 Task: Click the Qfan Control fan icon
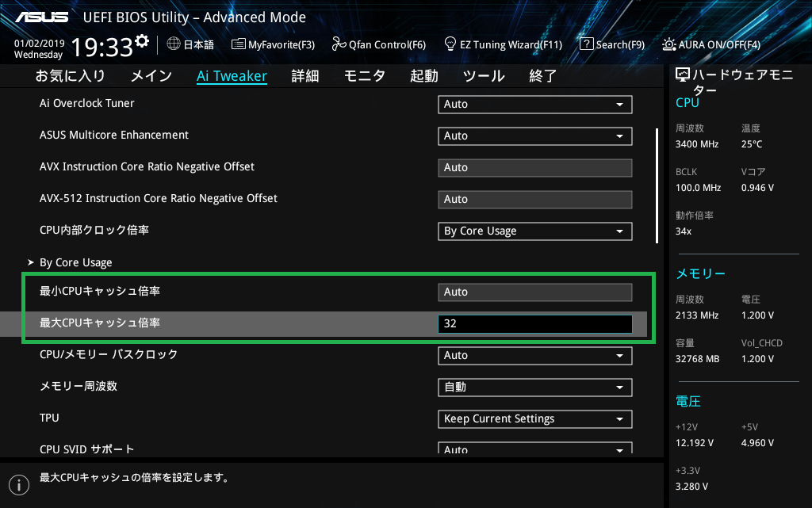339,44
